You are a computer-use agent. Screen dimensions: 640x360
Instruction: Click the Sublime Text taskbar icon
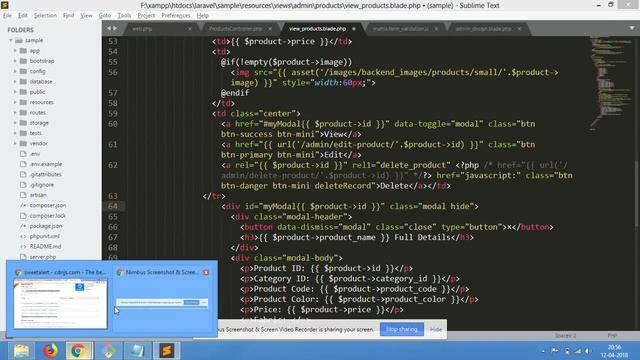click(x=166, y=351)
